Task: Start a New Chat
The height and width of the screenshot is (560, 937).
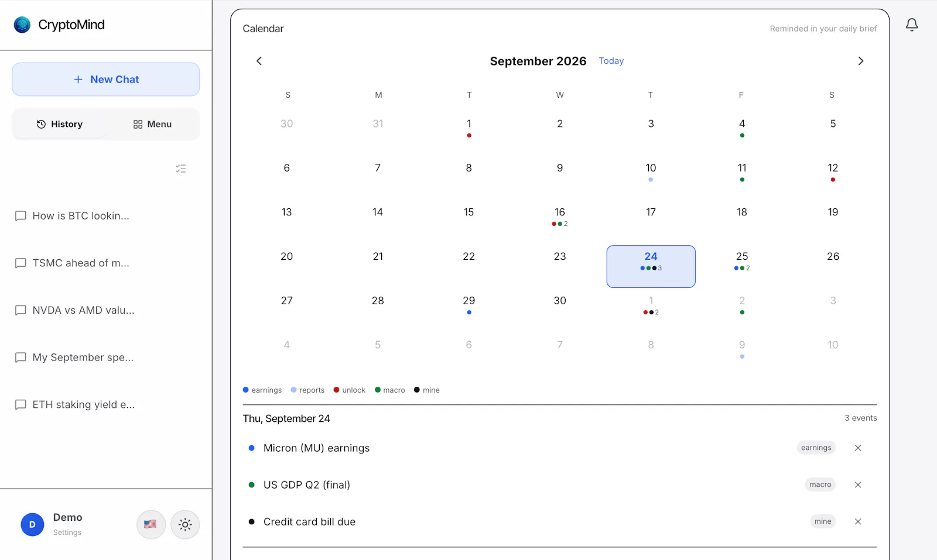Action: click(x=106, y=80)
